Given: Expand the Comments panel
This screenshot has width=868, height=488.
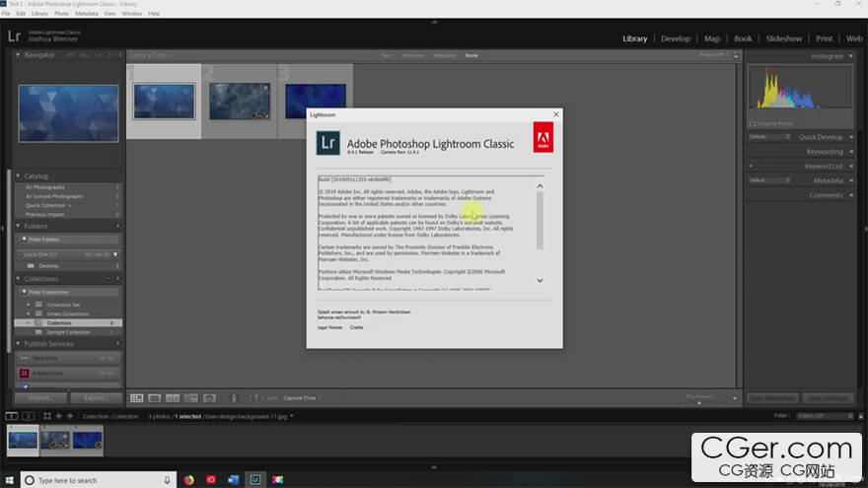Looking at the screenshot, I should [x=851, y=195].
